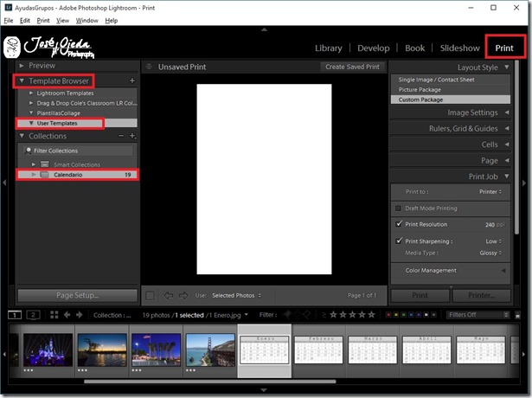Expand the Color Management section

point(503,271)
